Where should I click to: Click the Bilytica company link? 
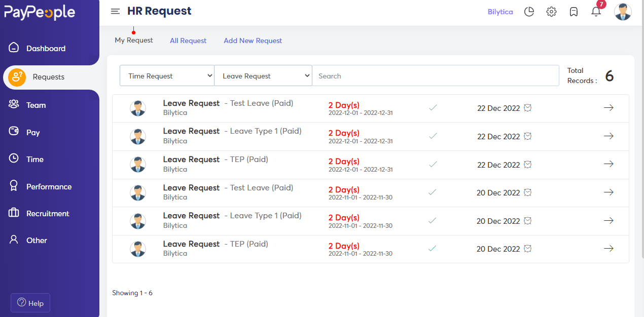click(500, 12)
